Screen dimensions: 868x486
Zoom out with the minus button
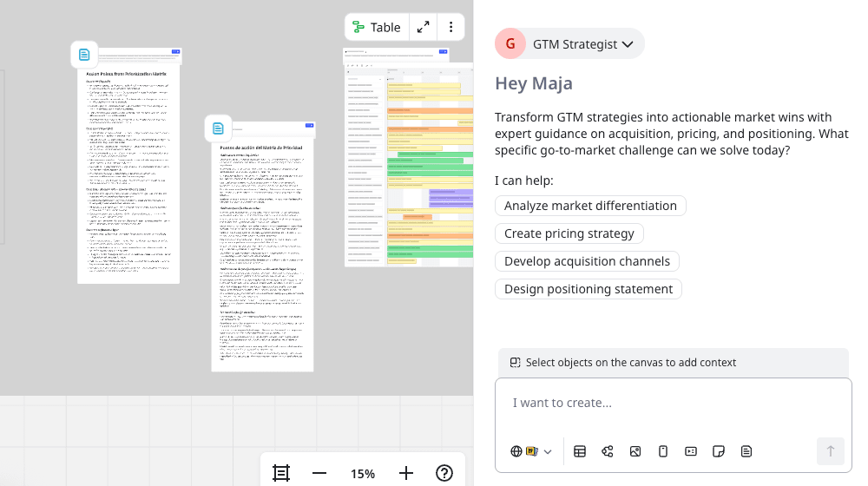click(319, 473)
